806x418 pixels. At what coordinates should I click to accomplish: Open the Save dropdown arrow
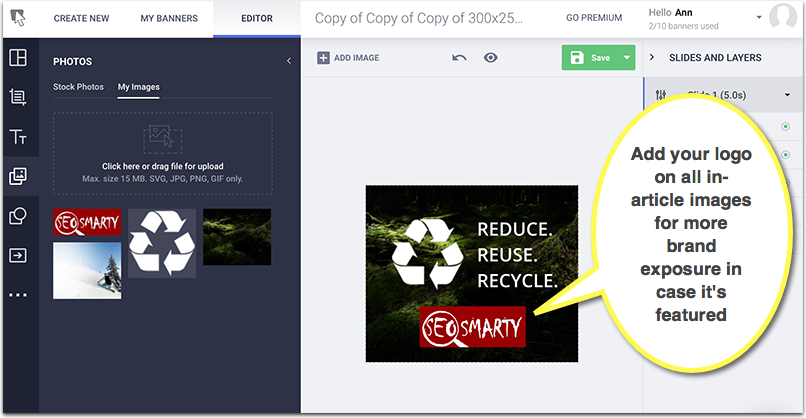click(x=627, y=58)
